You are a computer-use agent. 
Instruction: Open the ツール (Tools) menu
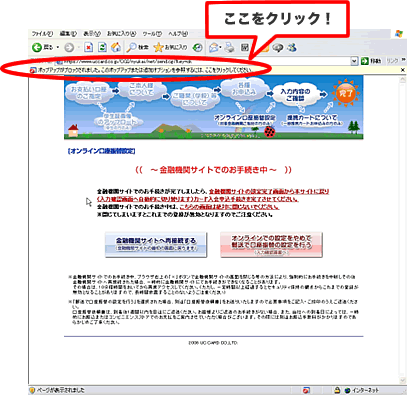pyautogui.click(x=152, y=34)
